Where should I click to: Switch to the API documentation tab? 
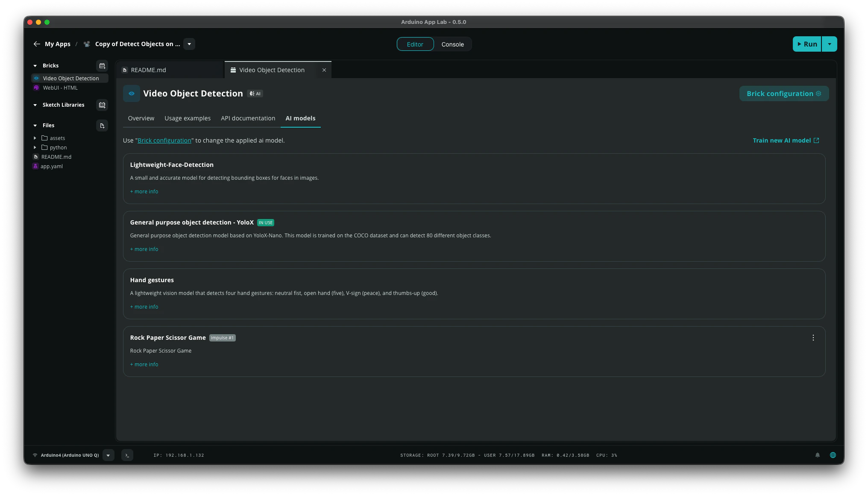coord(248,118)
